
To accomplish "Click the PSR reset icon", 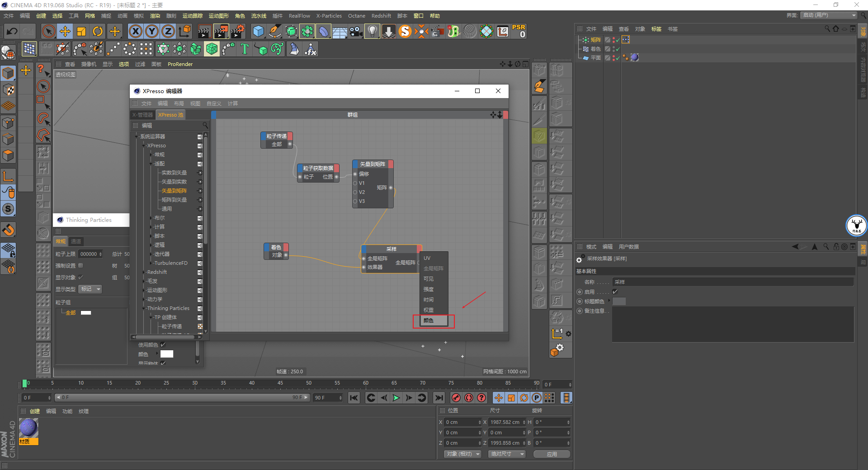I will point(519,31).
